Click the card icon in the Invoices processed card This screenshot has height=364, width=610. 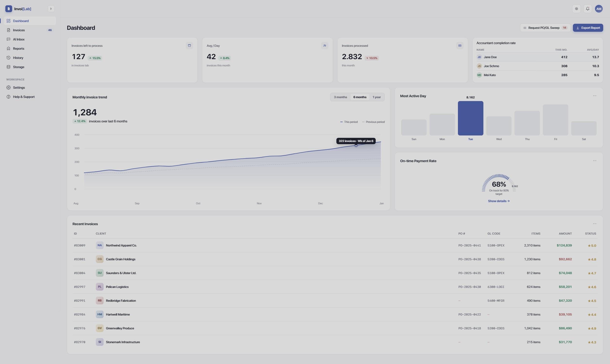coord(460,46)
